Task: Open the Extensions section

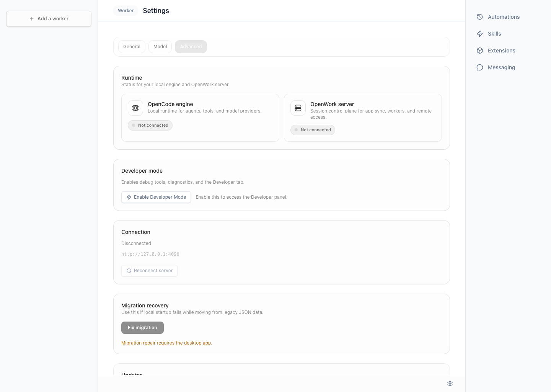Action: click(501, 51)
